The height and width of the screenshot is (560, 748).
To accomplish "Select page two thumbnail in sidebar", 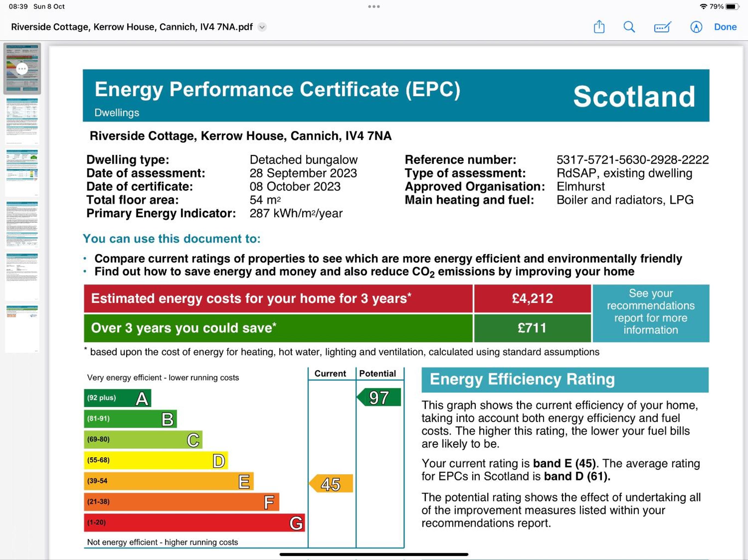I will (x=22, y=121).
